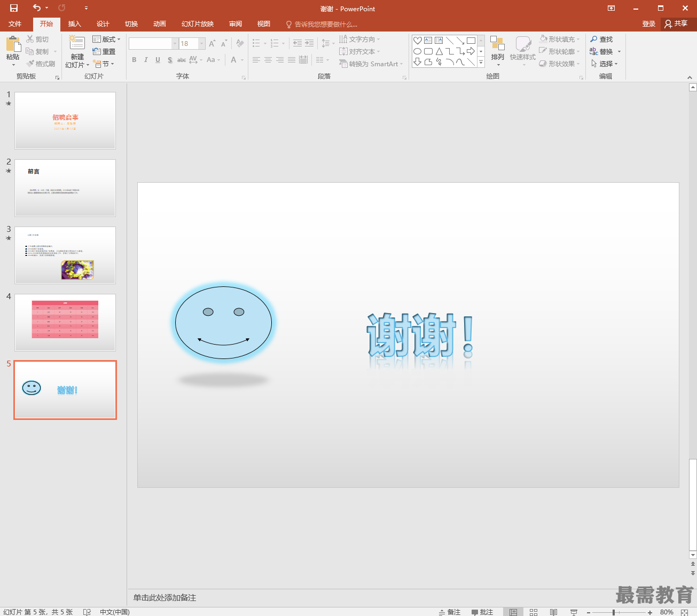
Task: Open the Layout (版式) dropdown
Action: pyautogui.click(x=106, y=39)
